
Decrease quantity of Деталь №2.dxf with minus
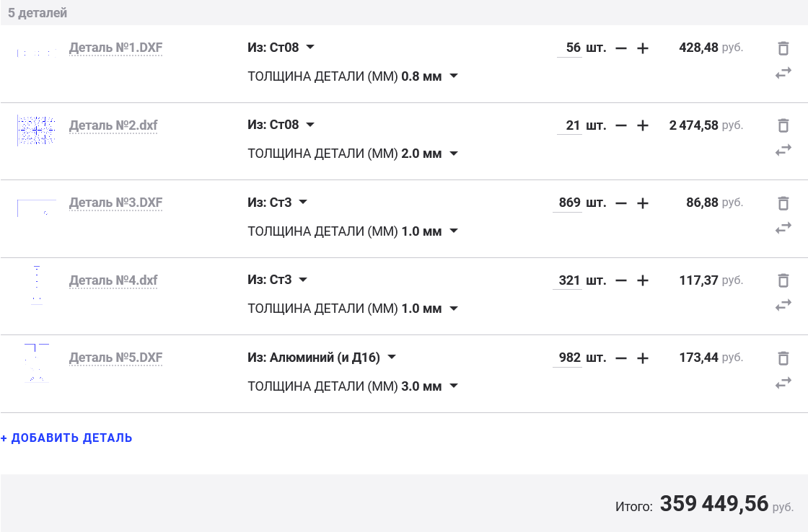621,125
